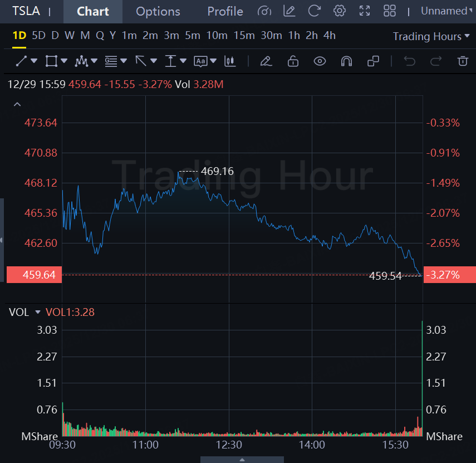This screenshot has width=476, height=463.
Task: Click the magnet snap icon
Action: 346,61
